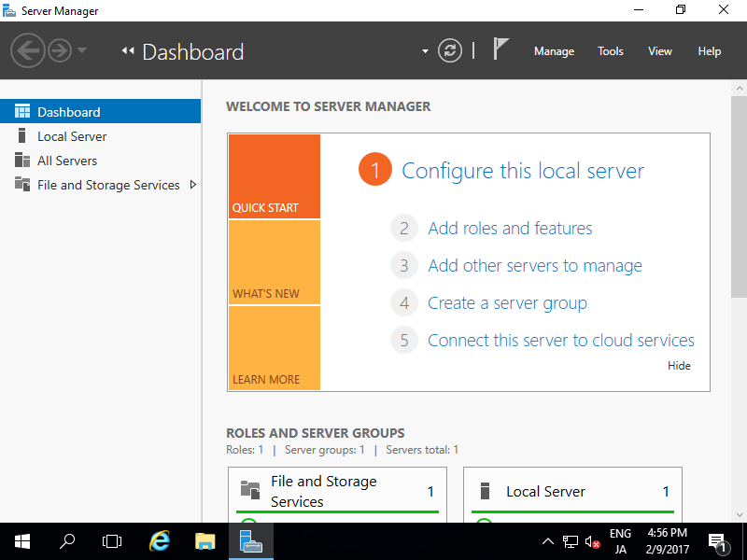Unmute the system volume
The width and height of the screenshot is (747, 560).
(x=592, y=541)
